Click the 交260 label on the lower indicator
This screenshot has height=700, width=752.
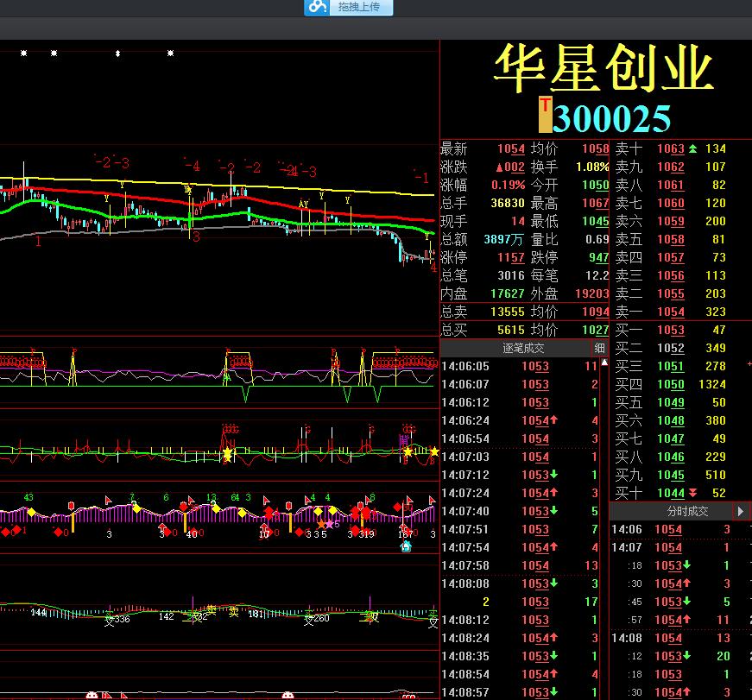[317, 619]
